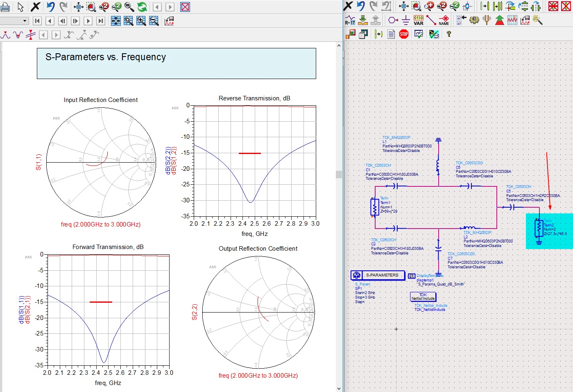Start tuning with tuning fork icon

pos(487,20)
